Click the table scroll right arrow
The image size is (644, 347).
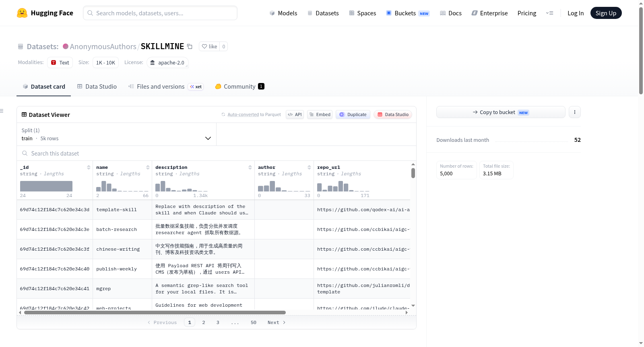tap(407, 312)
